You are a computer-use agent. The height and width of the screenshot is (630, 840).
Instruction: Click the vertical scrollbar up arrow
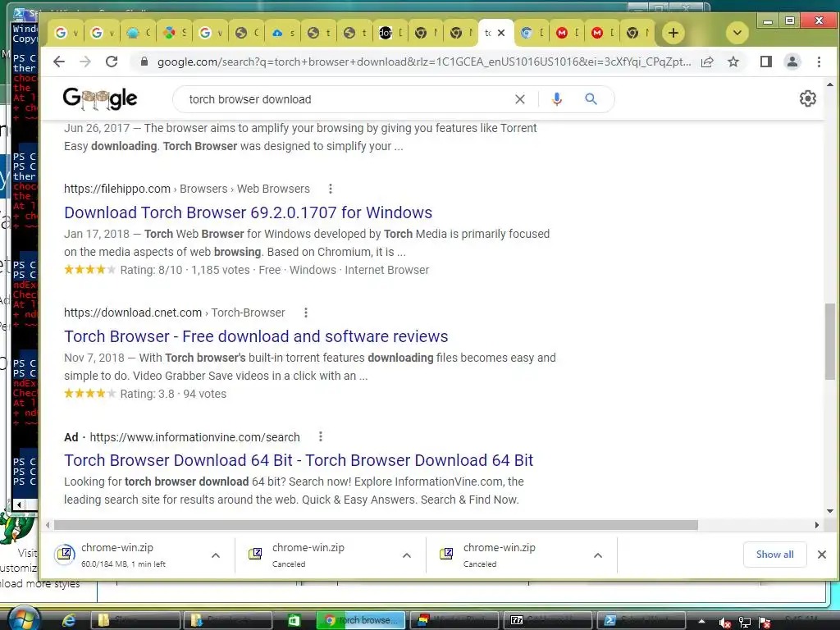tap(830, 84)
